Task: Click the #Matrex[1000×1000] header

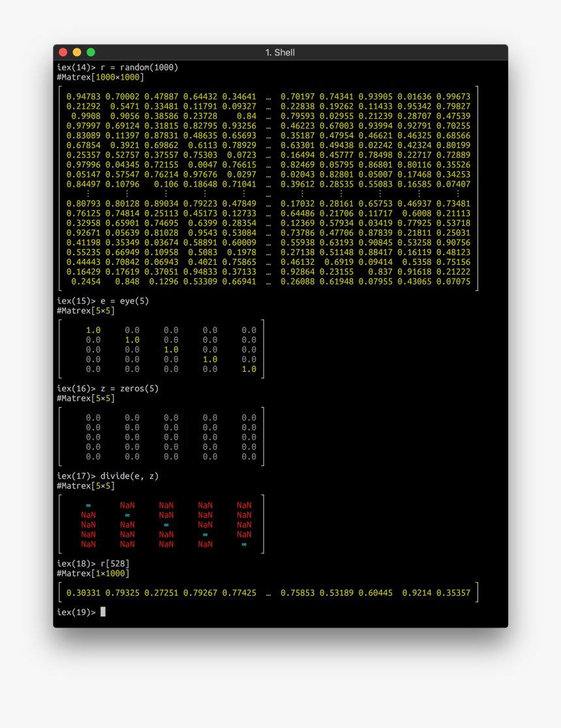Action: (x=100, y=77)
